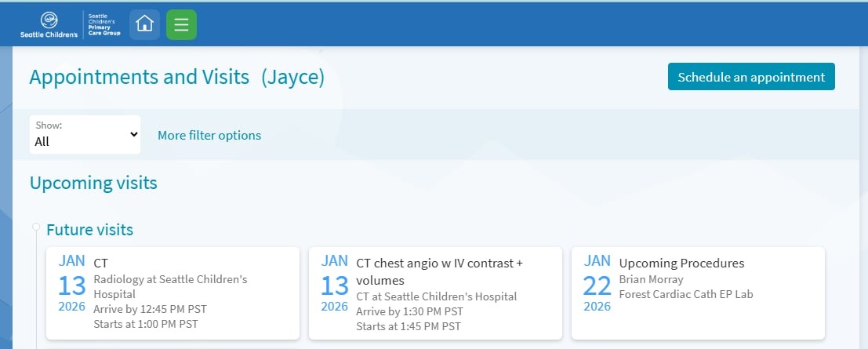Image resolution: width=868 pixels, height=349 pixels.
Task: Click the Upcoming visits heading
Action: point(93,183)
